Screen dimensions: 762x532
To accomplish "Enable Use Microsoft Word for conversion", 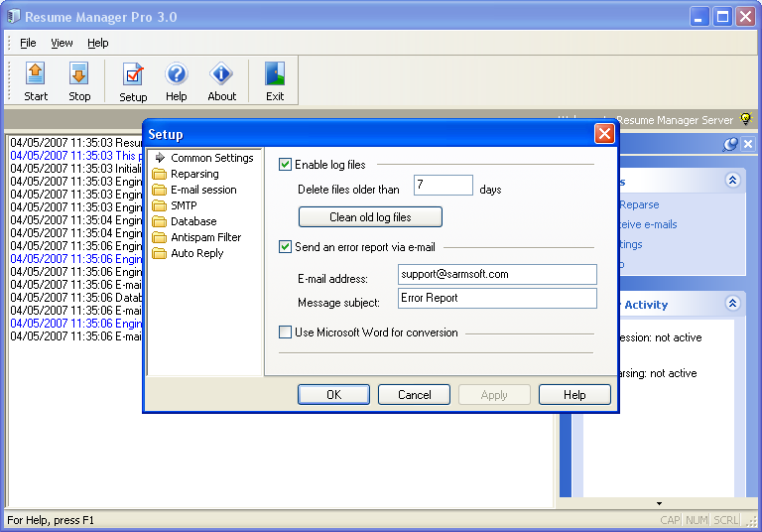I will [286, 332].
